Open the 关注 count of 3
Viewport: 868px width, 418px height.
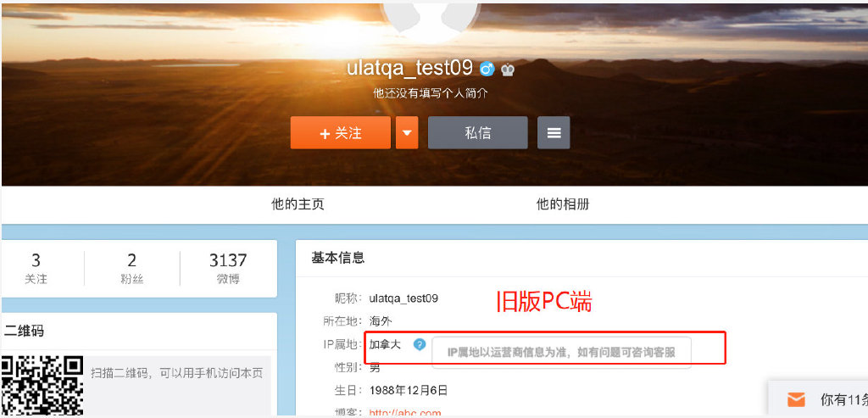click(x=36, y=268)
